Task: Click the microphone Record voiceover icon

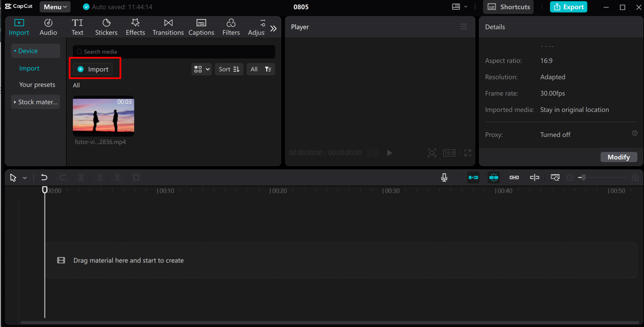Action: click(x=444, y=177)
